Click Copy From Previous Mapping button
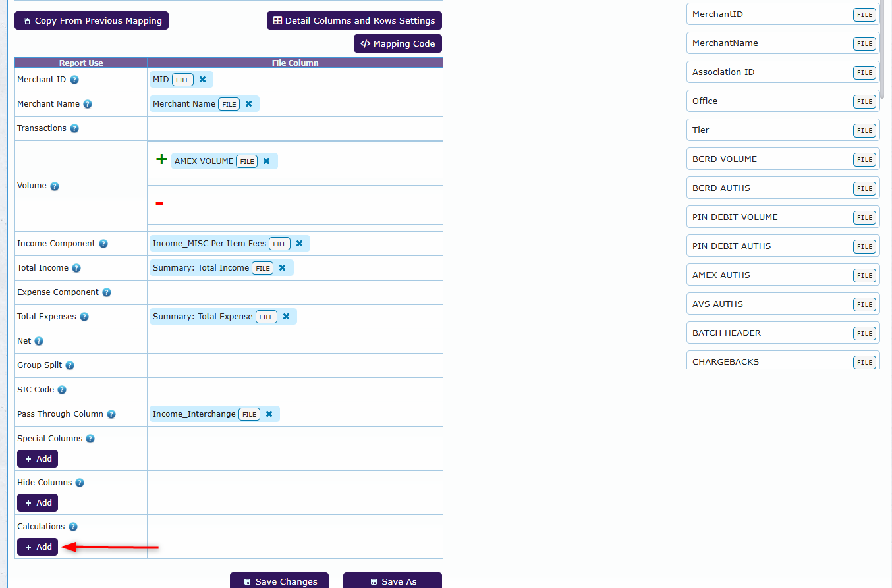The height and width of the screenshot is (588, 892). (x=92, y=20)
